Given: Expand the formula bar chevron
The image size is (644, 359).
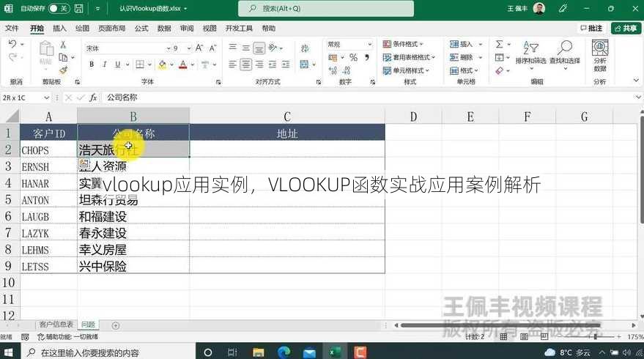Looking at the screenshot, I should [x=638, y=97].
